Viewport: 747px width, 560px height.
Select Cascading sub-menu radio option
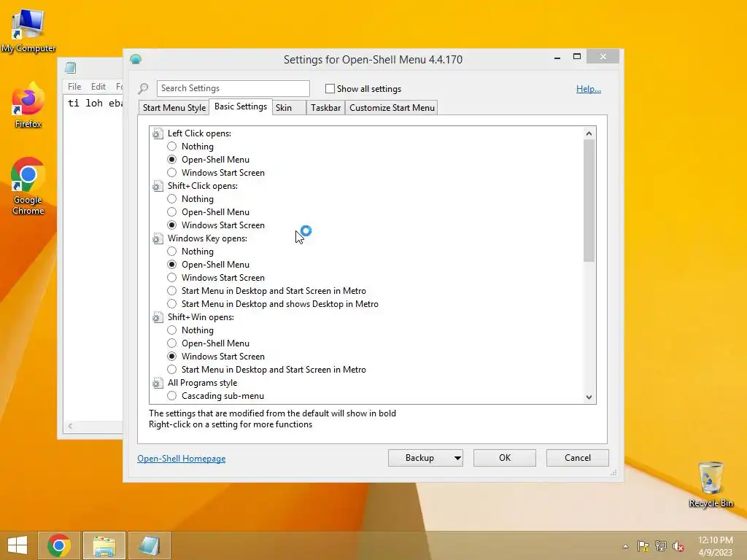172,396
